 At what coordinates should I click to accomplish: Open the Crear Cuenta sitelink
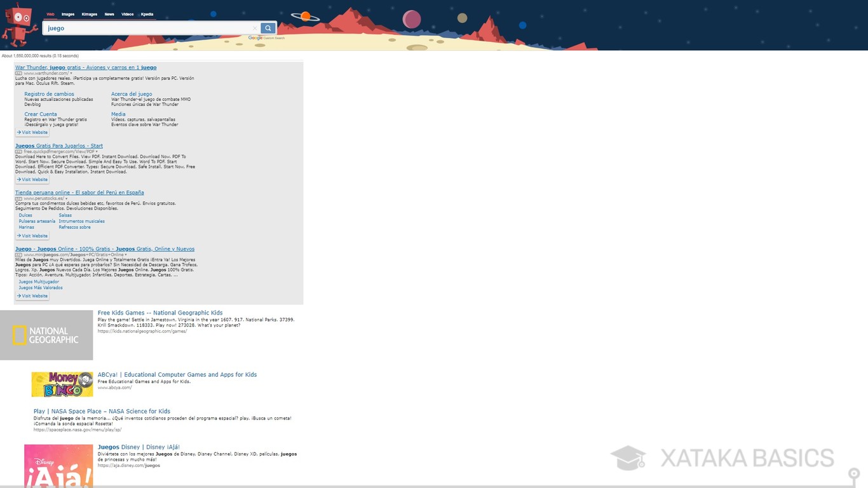[41, 114]
